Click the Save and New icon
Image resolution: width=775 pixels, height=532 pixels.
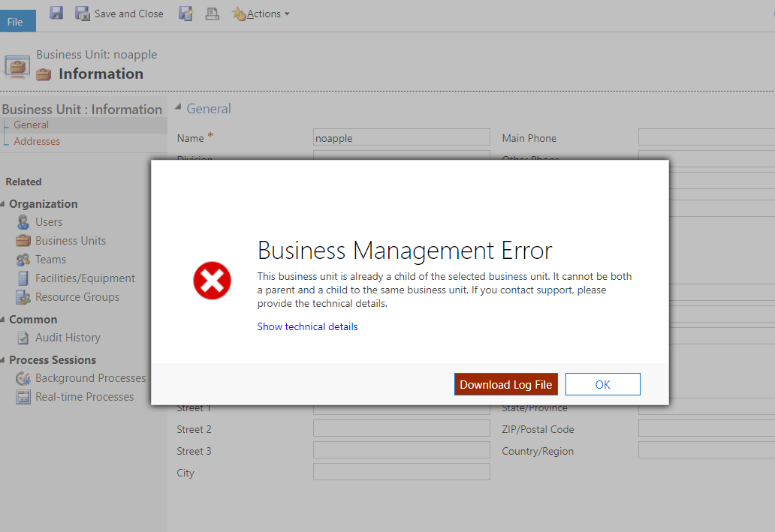(x=185, y=14)
